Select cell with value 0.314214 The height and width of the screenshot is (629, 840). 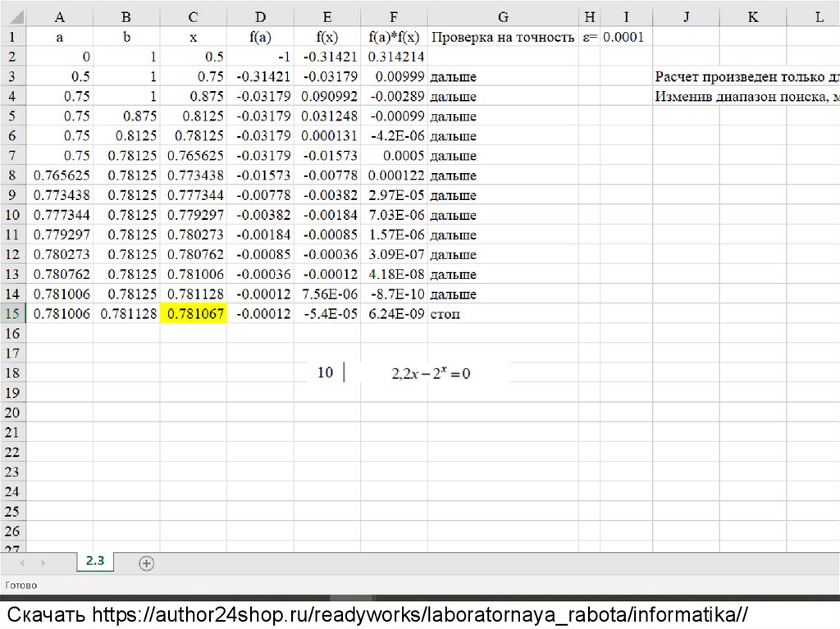pyautogui.click(x=394, y=57)
